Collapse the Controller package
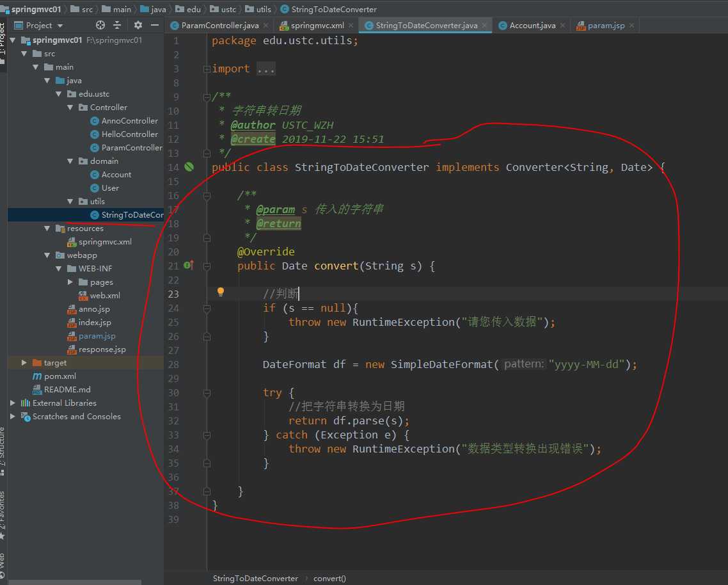Viewport: 728px width, 585px height. click(x=70, y=108)
